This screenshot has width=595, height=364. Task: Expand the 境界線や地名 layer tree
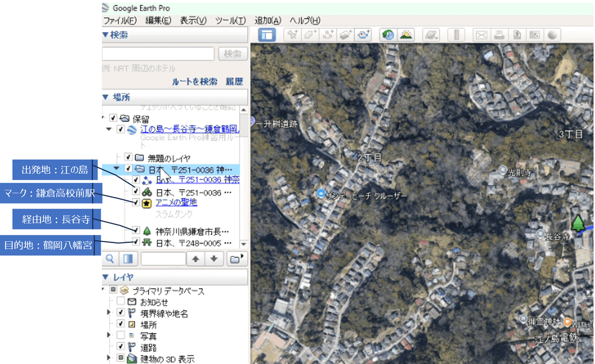tap(108, 312)
